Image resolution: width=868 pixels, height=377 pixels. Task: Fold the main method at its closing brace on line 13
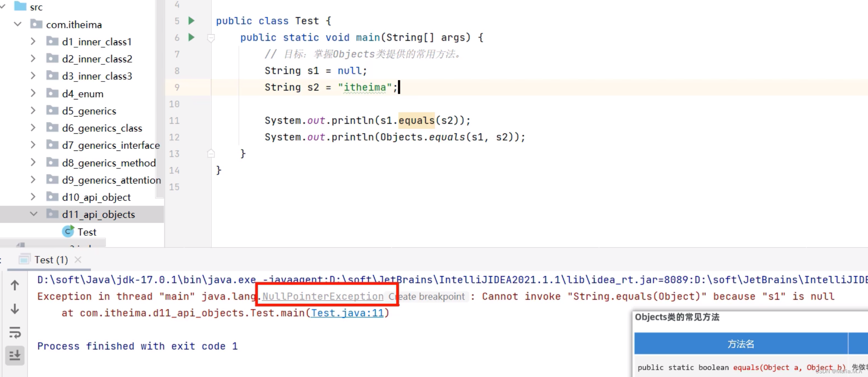211,153
